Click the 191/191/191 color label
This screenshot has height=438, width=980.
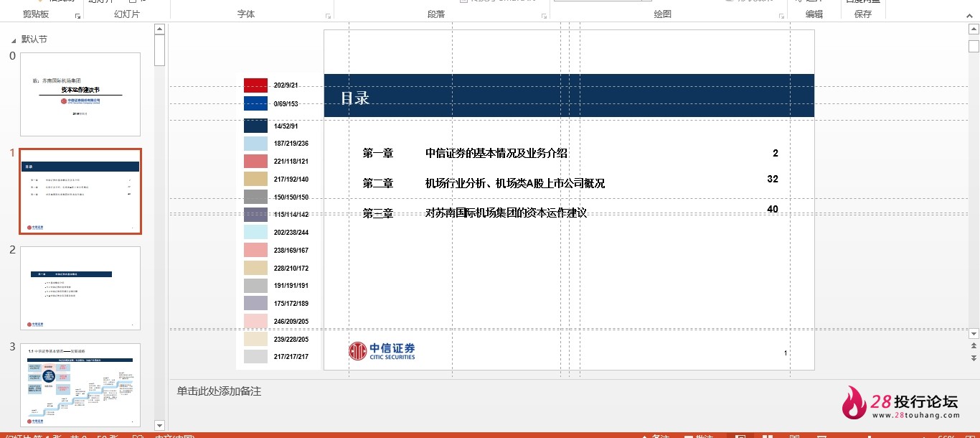pyautogui.click(x=291, y=286)
